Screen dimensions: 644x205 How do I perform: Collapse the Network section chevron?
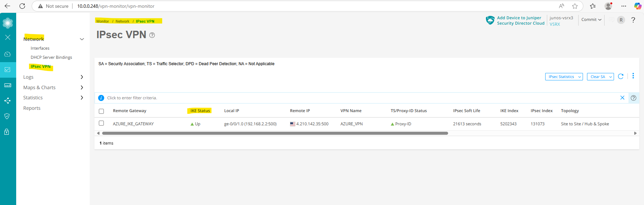click(82, 39)
